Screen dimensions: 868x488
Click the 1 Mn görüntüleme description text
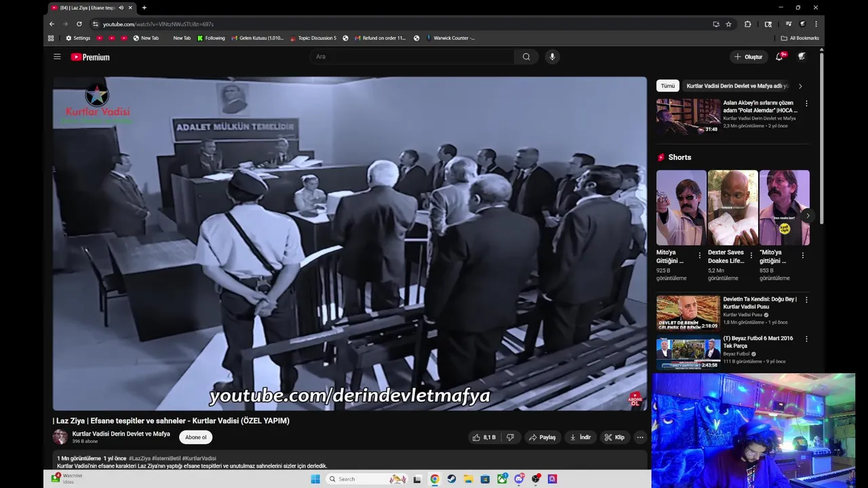(x=79, y=458)
